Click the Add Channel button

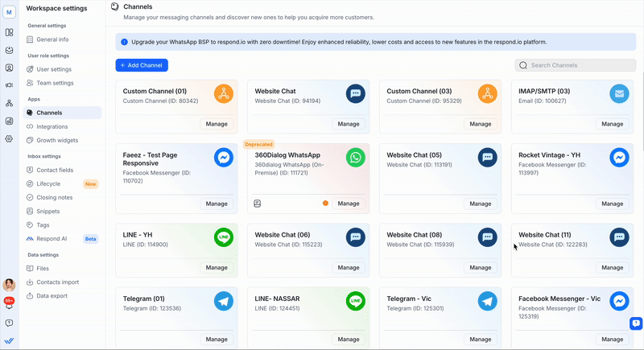[142, 64]
